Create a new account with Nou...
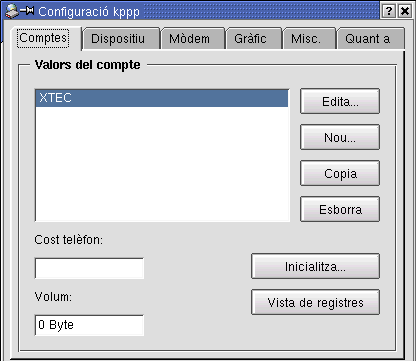The width and height of the screenshot is (416, 361). tap(340, 137)
